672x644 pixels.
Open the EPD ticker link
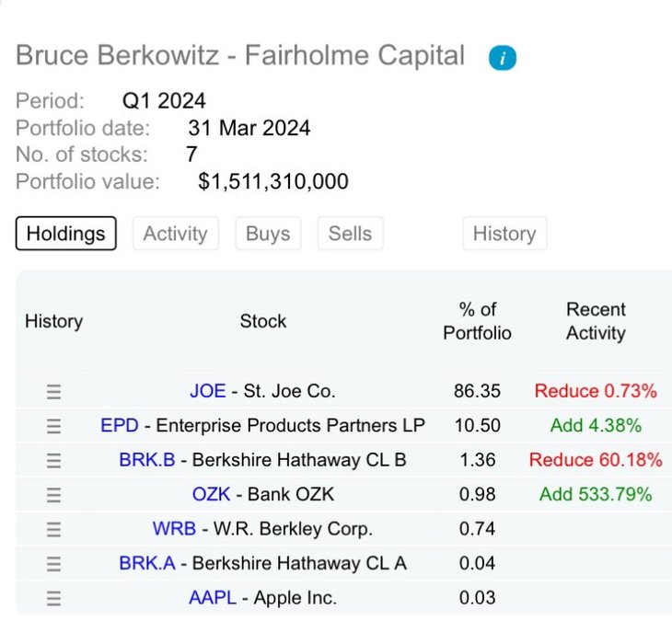click(x=120, y=425)
